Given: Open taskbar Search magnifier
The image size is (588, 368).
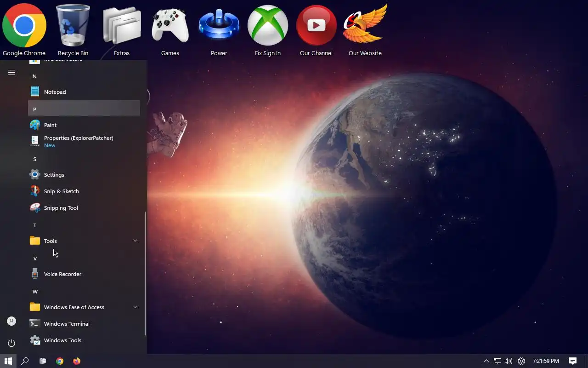Looking at the screenshot, I should point(25,361).
